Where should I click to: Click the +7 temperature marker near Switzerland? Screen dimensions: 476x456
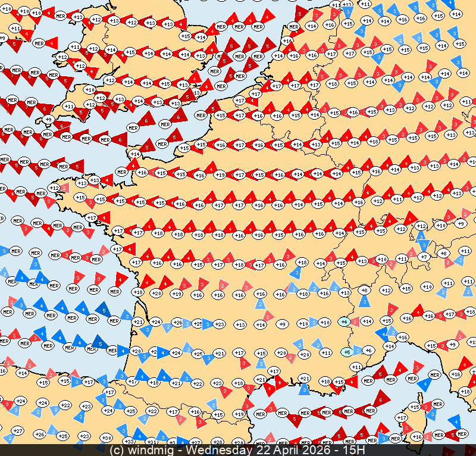click(x=424, y=257)
